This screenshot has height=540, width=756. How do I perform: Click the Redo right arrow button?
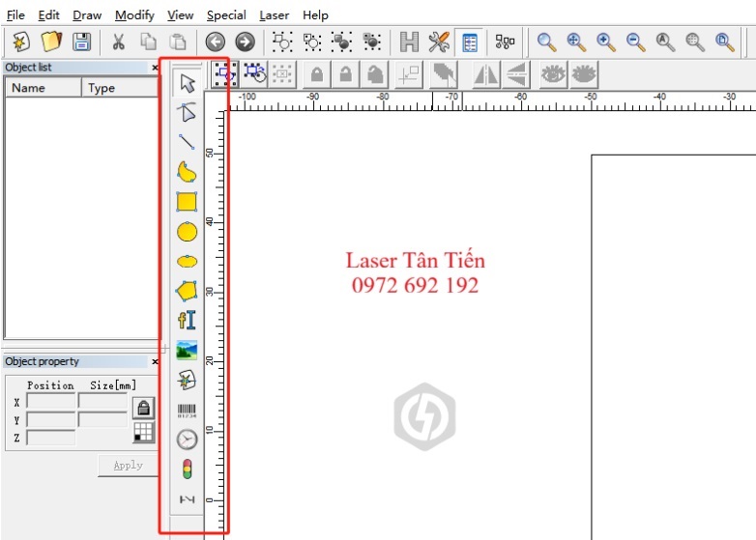click(245, 42)
